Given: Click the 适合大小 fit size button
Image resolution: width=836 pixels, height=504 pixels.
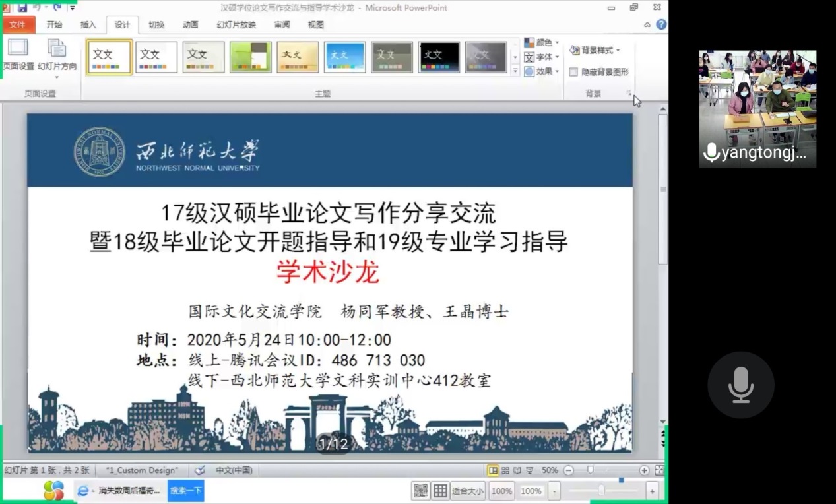Looking at the screenshot, I should (467, 491).
